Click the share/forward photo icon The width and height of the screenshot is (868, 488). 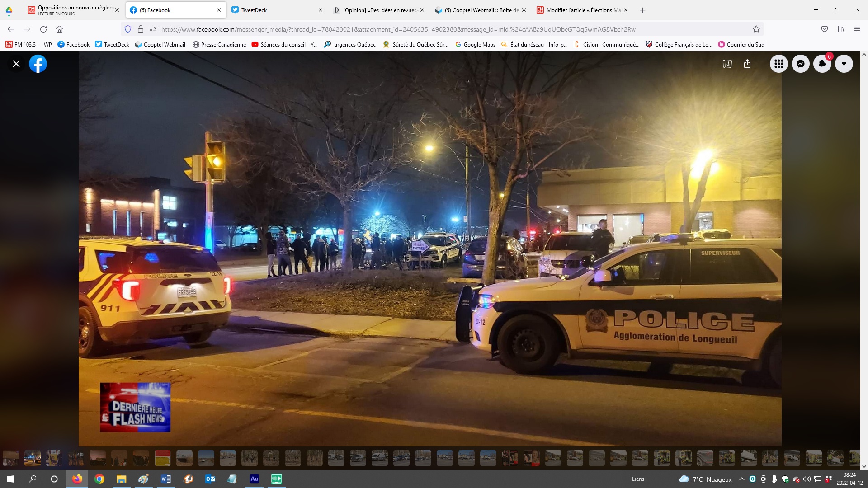[x=747, y=64]
